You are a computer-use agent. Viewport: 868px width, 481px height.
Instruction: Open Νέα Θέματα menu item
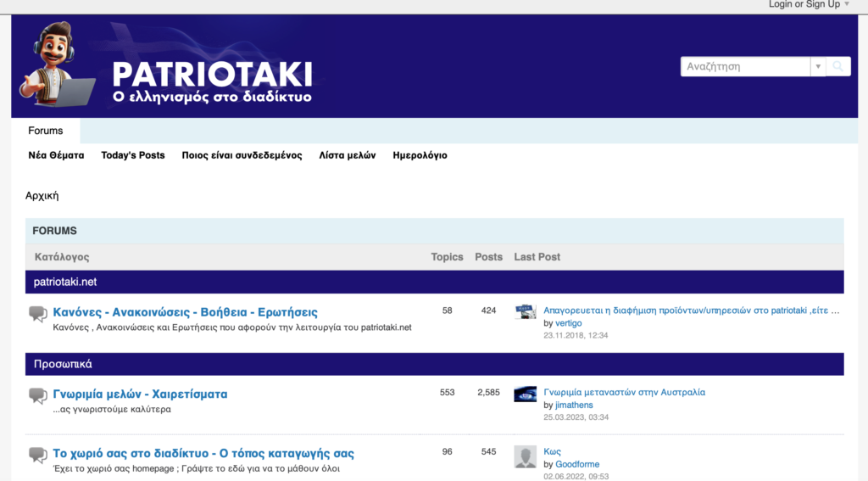(x=56, y=155)
